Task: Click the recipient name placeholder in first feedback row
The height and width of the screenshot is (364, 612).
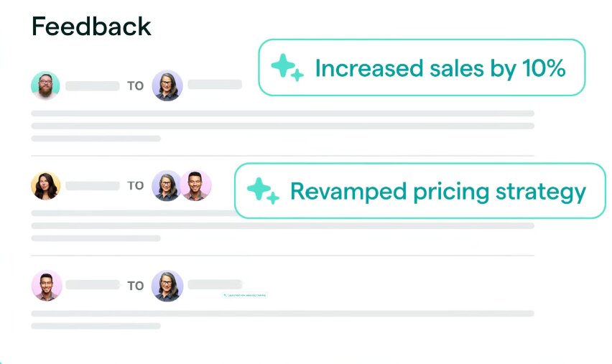Action: tap(214, 84)
